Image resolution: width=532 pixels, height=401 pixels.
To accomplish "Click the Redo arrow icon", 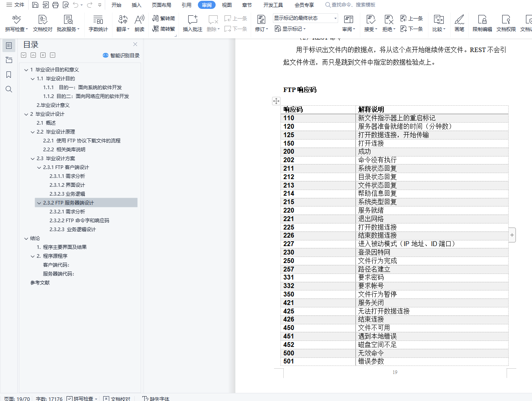I will (x=89, y=5).
